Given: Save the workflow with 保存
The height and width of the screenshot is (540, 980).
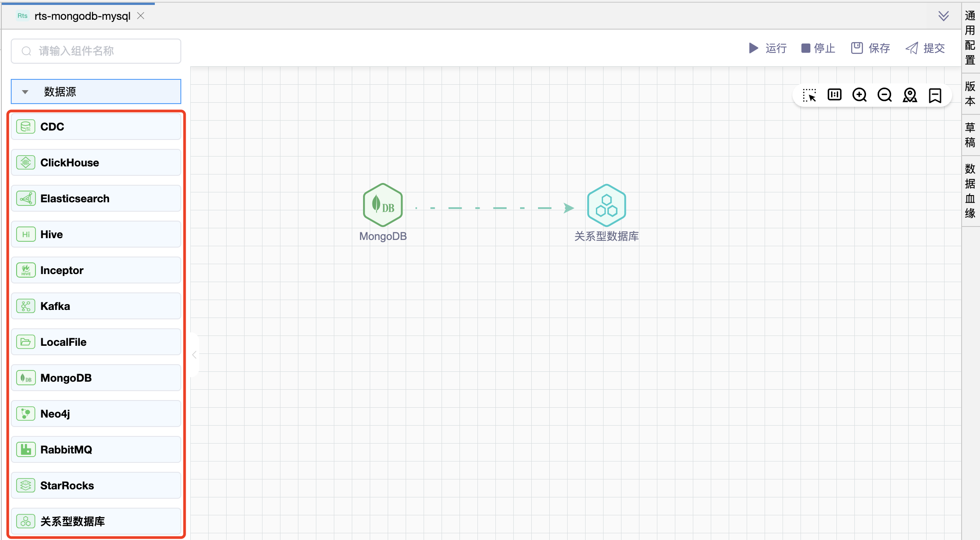Looking at the screenshot, I should pyautogui.click(x=871, y=48).
